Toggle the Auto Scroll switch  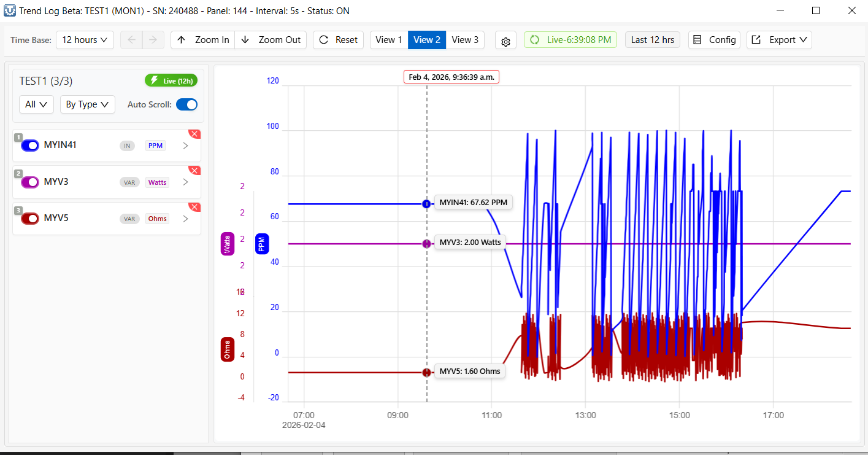pos(186,104)
